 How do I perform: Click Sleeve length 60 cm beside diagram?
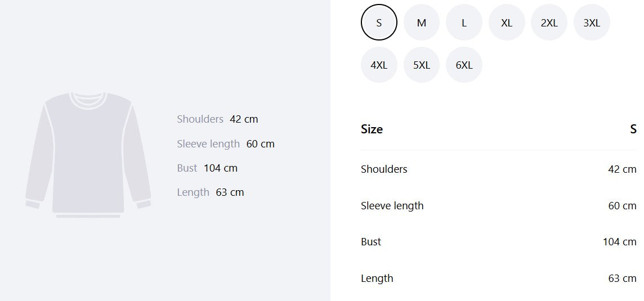coord(226,143)
